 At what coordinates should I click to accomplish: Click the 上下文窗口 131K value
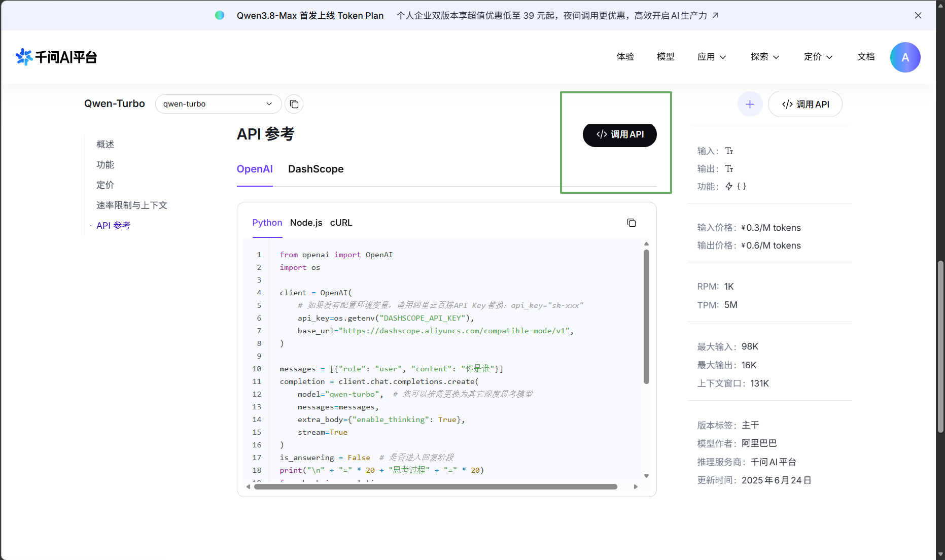(x=759, y=383)
